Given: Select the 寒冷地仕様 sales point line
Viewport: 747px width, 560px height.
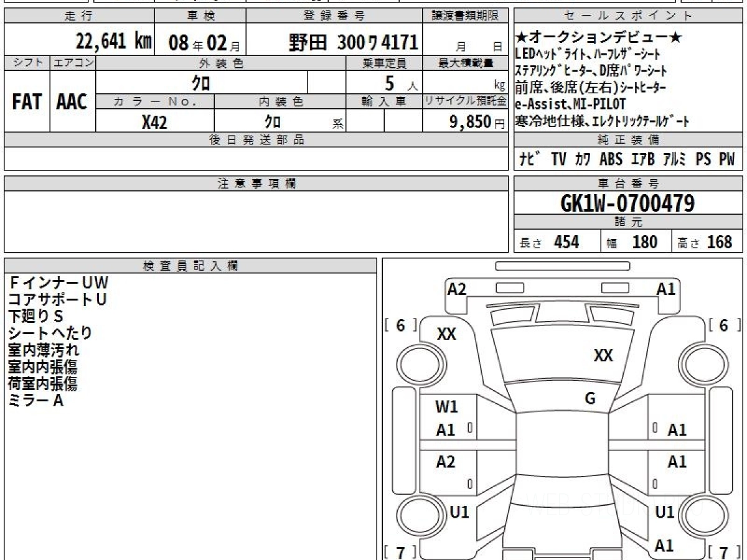Looking at the screenshot, I should pos(603,120).
